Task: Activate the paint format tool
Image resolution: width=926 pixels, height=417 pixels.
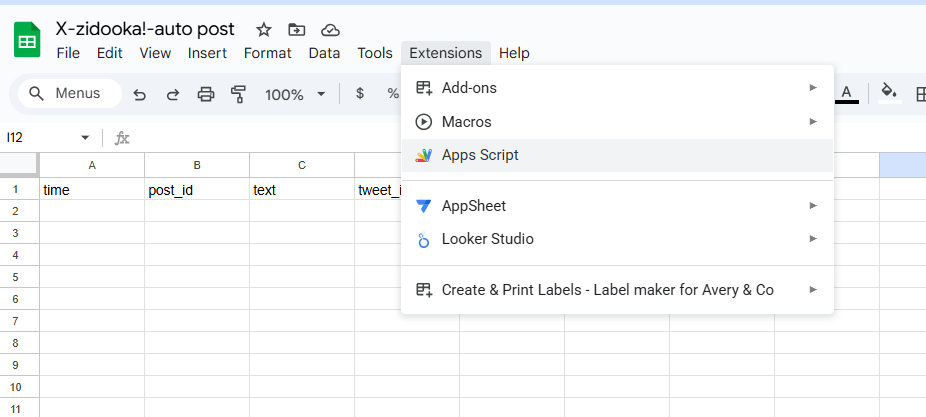Action: tap(238, 94)
